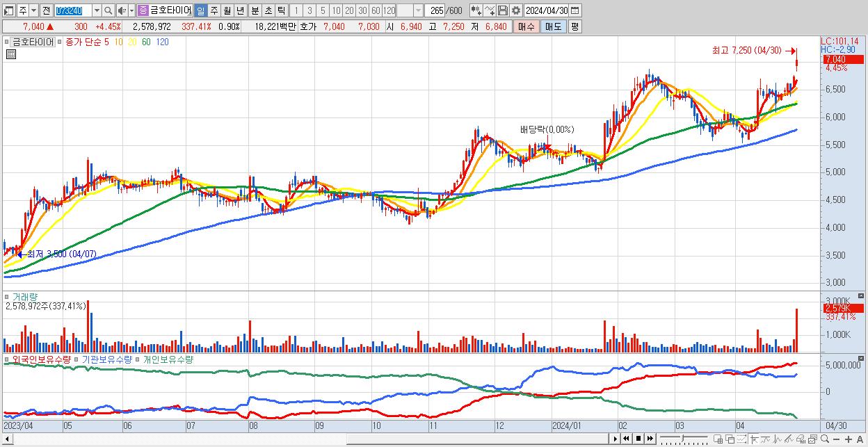Image resolution: width=868 pixels, height=447 pixels.
Task: Select the 초 second period button
Action: pyautogui.click(x=268, y=10)
